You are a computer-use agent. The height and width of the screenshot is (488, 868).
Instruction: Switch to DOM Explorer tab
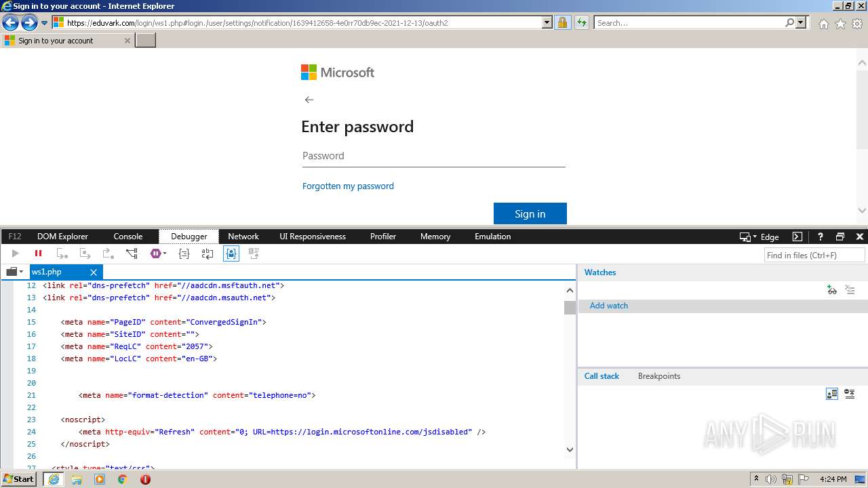click(x=62, y=237)
